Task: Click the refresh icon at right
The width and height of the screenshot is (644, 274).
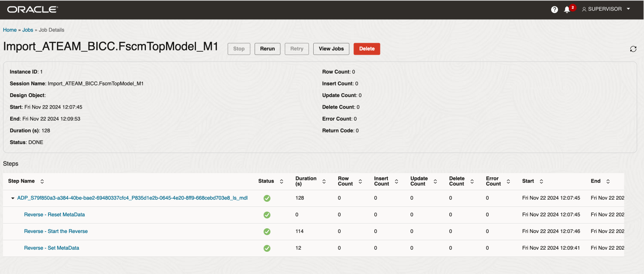Action: pyautogui.click(x=633, y=49)
